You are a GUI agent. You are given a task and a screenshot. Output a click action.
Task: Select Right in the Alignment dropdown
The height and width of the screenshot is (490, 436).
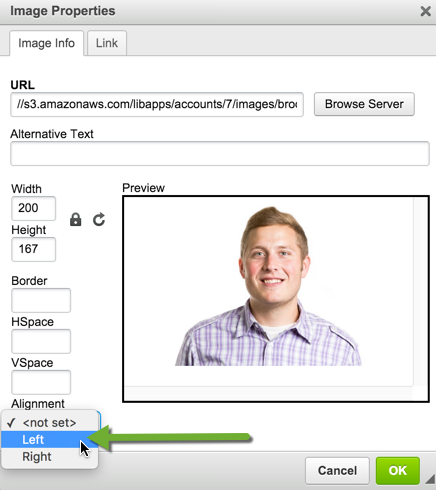(x=50, y=456)
